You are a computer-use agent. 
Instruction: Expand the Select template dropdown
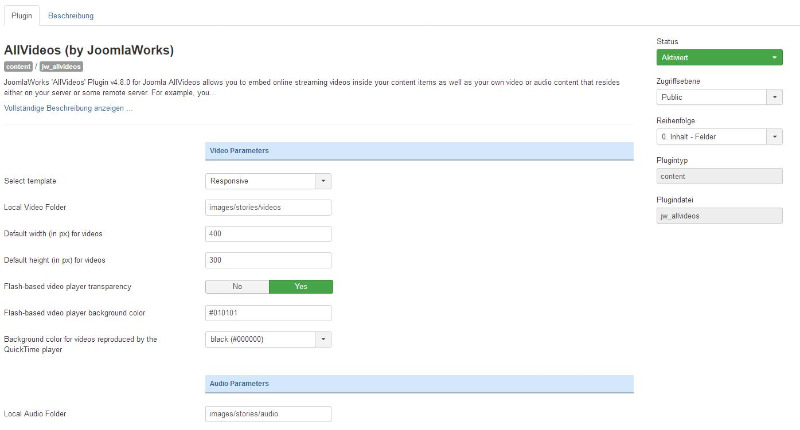click(268, 181)
